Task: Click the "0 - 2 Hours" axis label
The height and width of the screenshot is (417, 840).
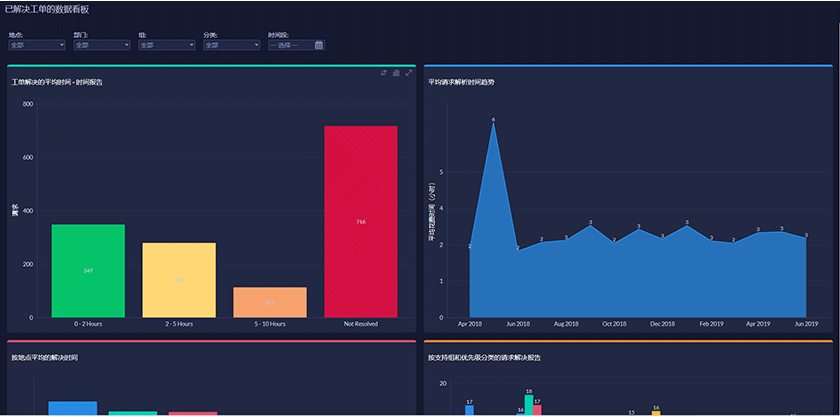Action: pos(88,324)
